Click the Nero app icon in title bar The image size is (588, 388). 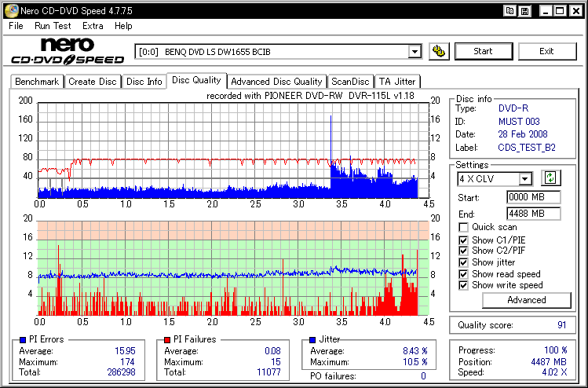pyautogui.click(x=11, y=10)
